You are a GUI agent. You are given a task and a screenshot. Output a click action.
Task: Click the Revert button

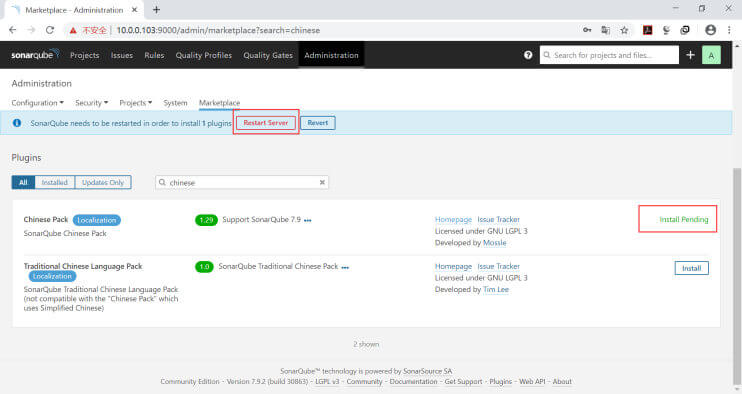point(318,123)
